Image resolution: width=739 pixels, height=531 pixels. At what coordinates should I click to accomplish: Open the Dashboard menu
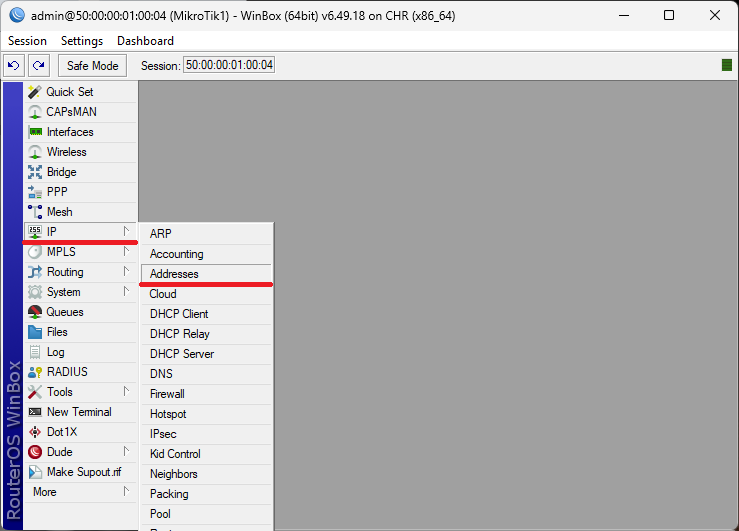click(x=145, y=41)
